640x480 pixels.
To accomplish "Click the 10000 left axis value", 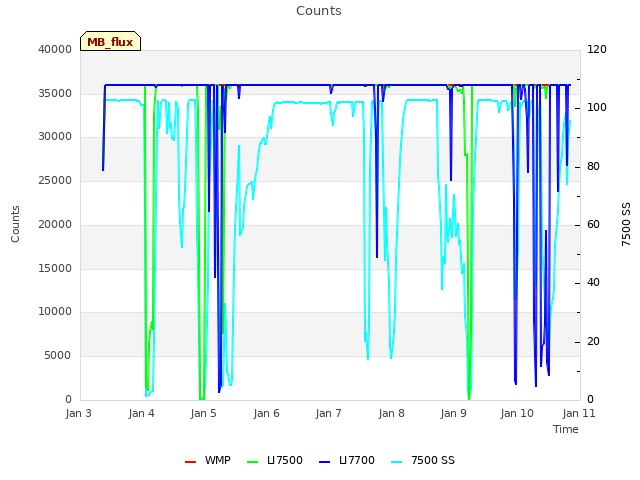I will coord(55,311).
